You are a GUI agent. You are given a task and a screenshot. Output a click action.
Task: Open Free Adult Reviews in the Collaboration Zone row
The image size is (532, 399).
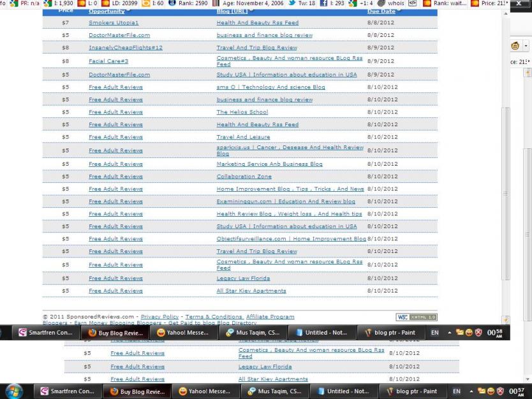115,177
